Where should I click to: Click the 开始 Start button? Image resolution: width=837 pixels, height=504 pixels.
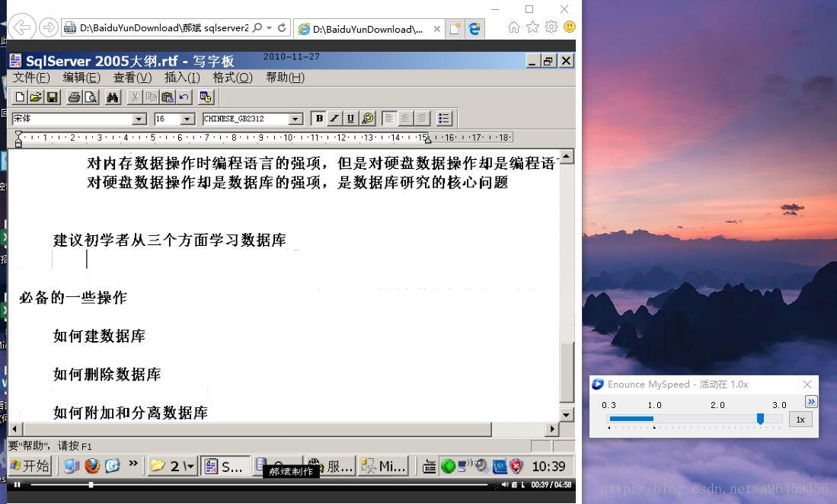30,466
